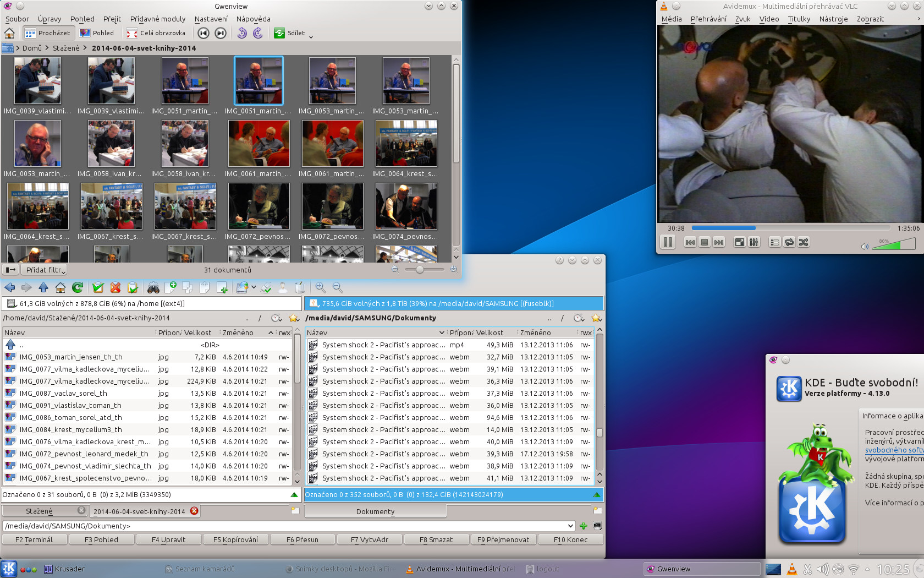This screenshot has width=924, height=578.
Task: Open Krusader from taskbar
Action: (x=64, y=569)
